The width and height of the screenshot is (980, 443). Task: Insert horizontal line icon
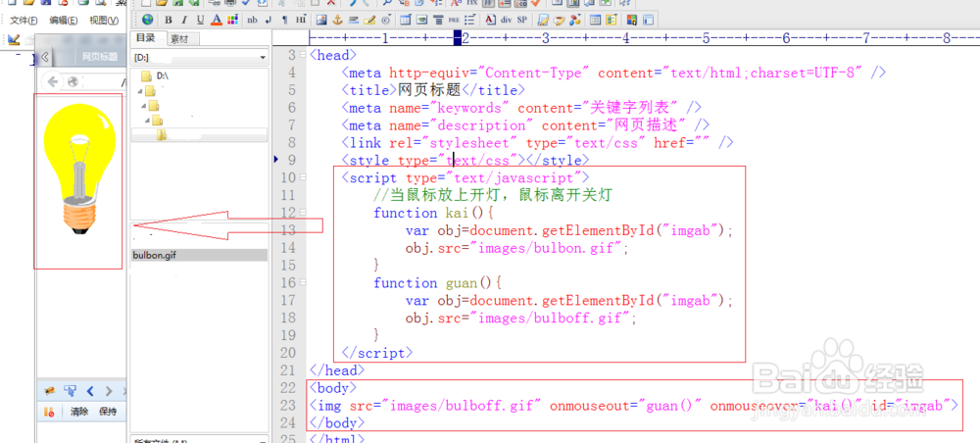pyautogui.click(x=353, y=20)
